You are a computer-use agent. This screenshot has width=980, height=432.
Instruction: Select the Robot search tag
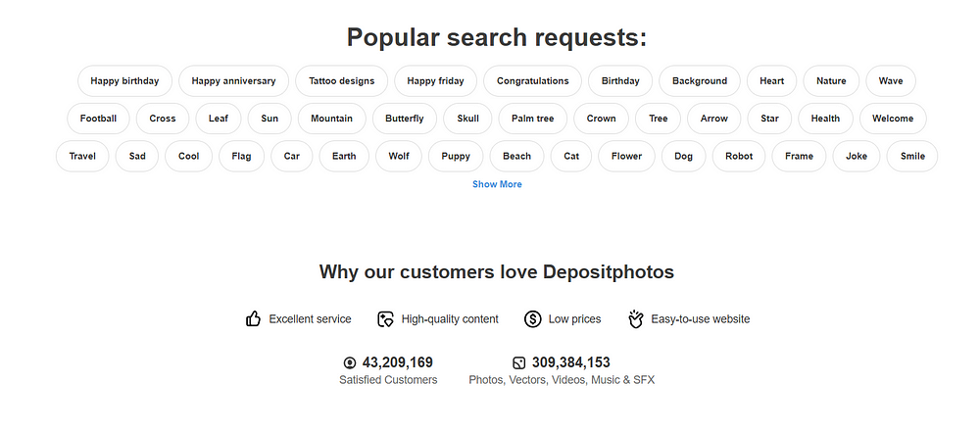739,156
